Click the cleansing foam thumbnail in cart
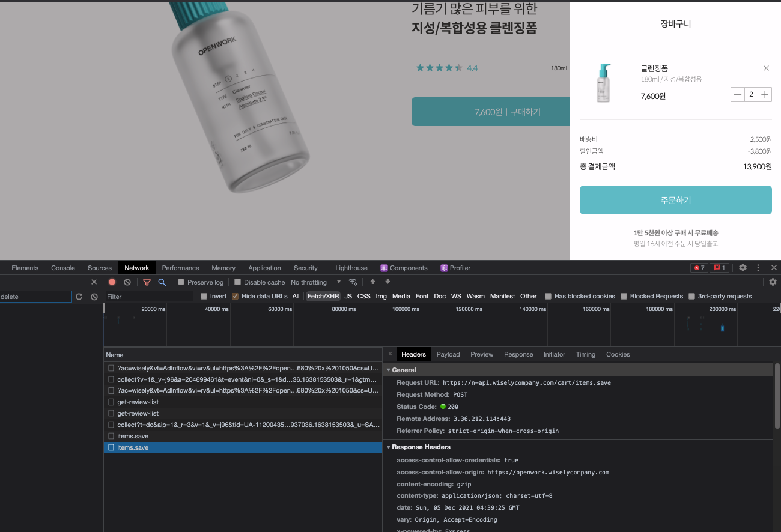 coord(604,83)
